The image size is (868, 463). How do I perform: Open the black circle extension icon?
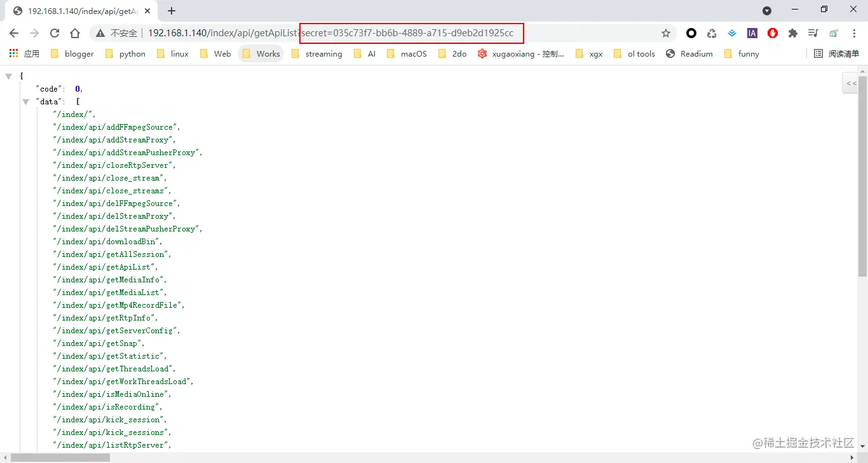click(x=691, y=33)
